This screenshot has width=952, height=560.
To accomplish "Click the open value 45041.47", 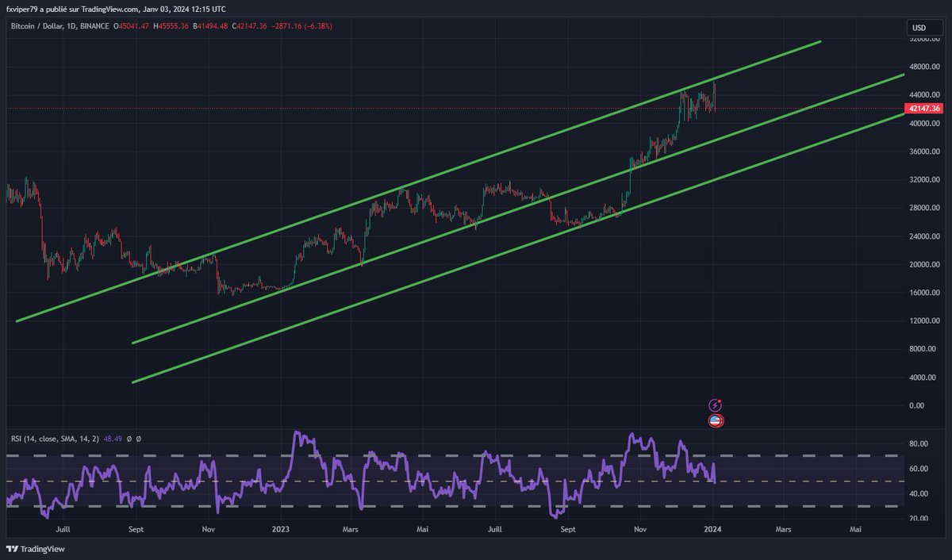I will click(132, 26).
